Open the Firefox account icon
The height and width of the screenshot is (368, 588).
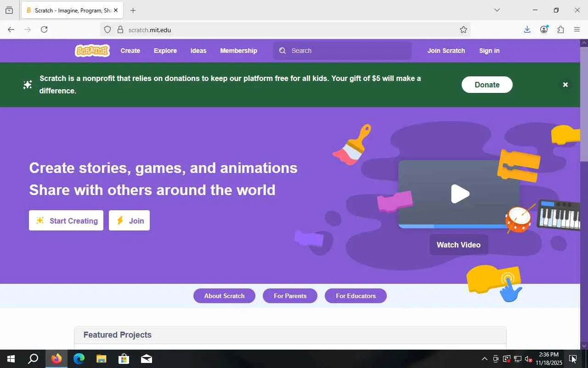point(544,29)
